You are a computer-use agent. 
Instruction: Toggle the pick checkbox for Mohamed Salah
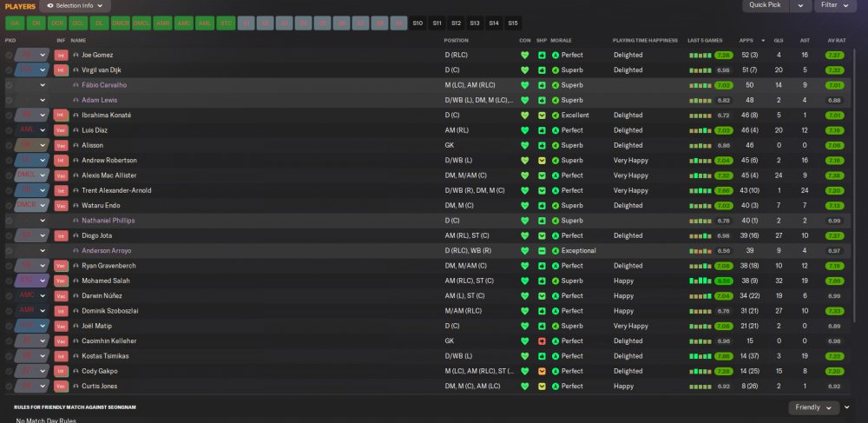point(9,281)
